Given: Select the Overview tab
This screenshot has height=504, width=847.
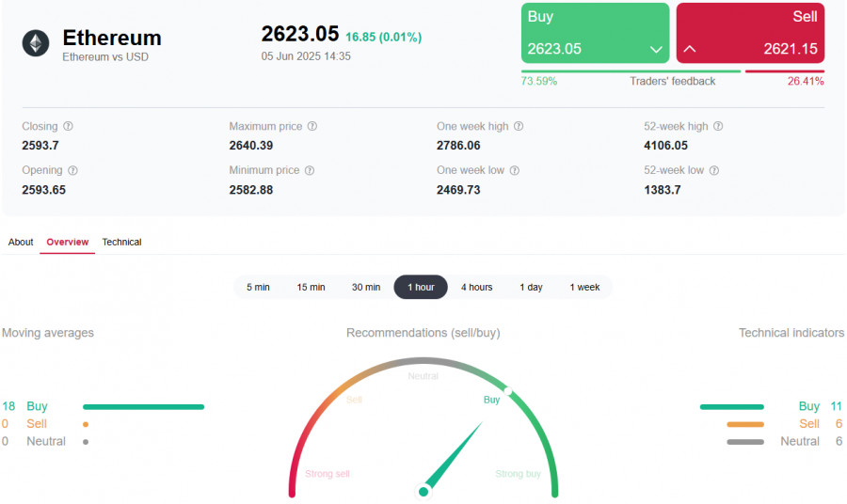Looking at the screenshot, I should (x=68, y=243).
